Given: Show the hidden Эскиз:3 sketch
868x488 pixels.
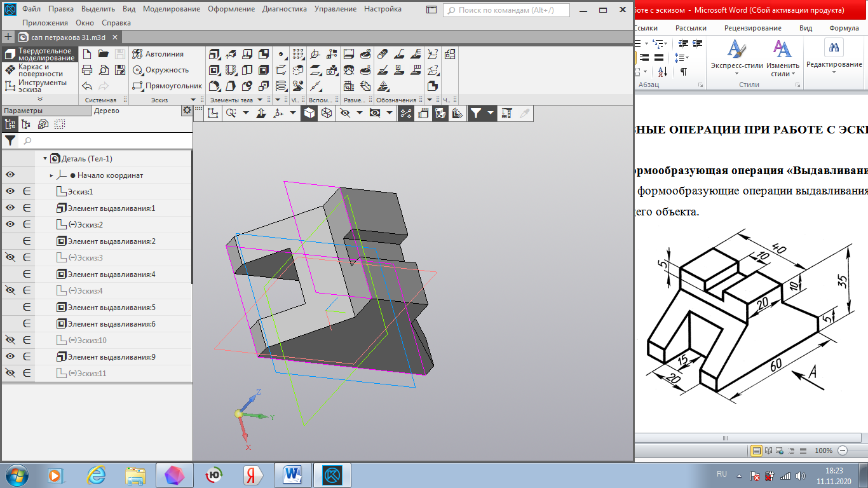Looking at the screenshot, I should pos(10,257).
